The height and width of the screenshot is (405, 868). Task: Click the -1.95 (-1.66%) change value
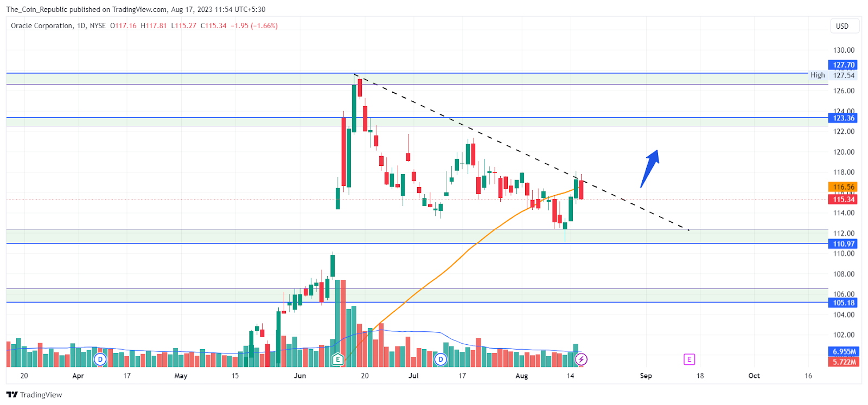[254, 25]
